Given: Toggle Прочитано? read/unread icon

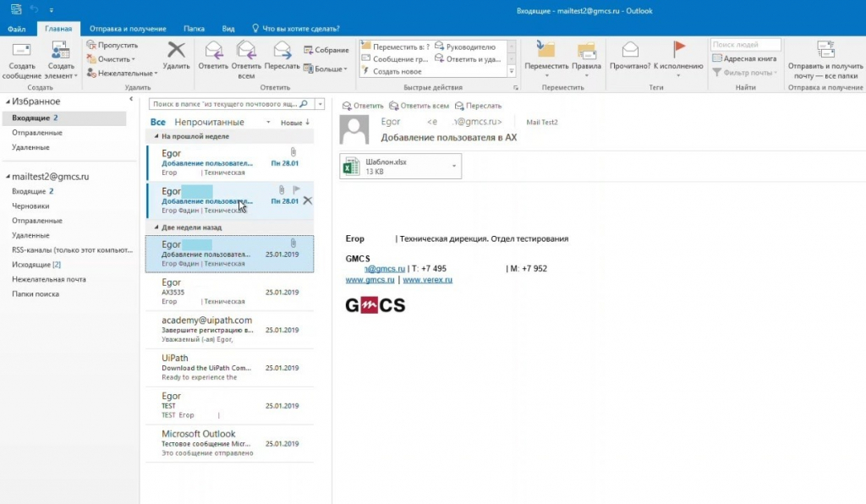Looking at the screenshot, I should [630, 50].
